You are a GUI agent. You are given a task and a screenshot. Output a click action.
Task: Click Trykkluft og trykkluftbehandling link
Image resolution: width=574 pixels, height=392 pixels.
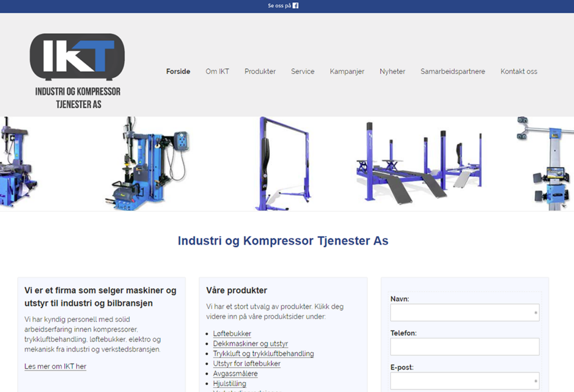tap(263, 353)
